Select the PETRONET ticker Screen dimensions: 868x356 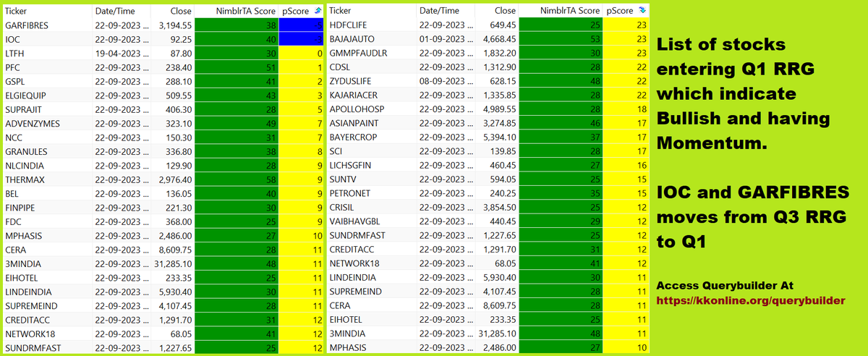[x=350, y=193]
